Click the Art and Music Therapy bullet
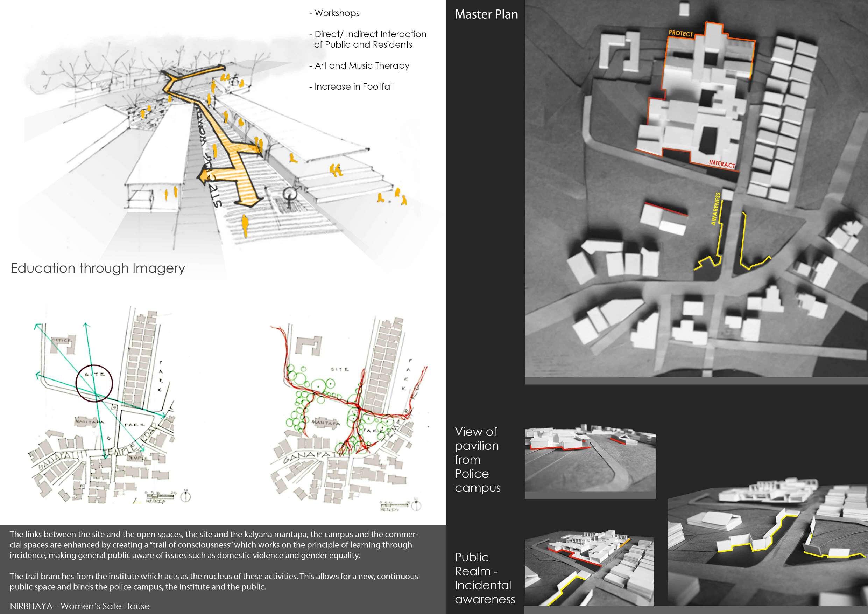The width and height of the screenshot is (868, 614). (359, 65)
